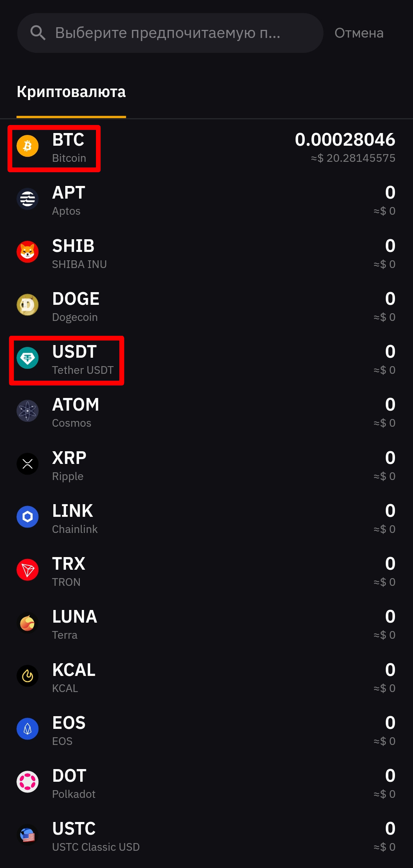Viewport: 413px width, 868px height.
Task: Switch to the Криптовалюта tab
Action: point(71,92)
